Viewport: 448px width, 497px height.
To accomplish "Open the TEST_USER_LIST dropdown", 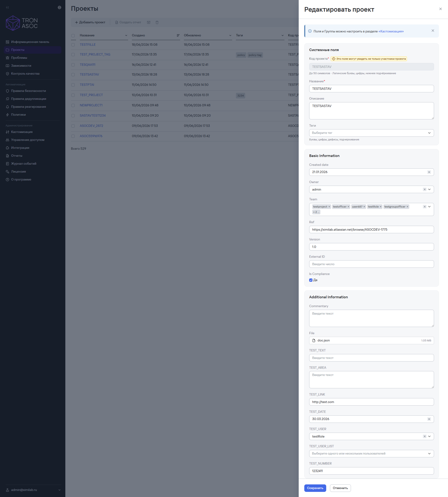I will 371,454.
